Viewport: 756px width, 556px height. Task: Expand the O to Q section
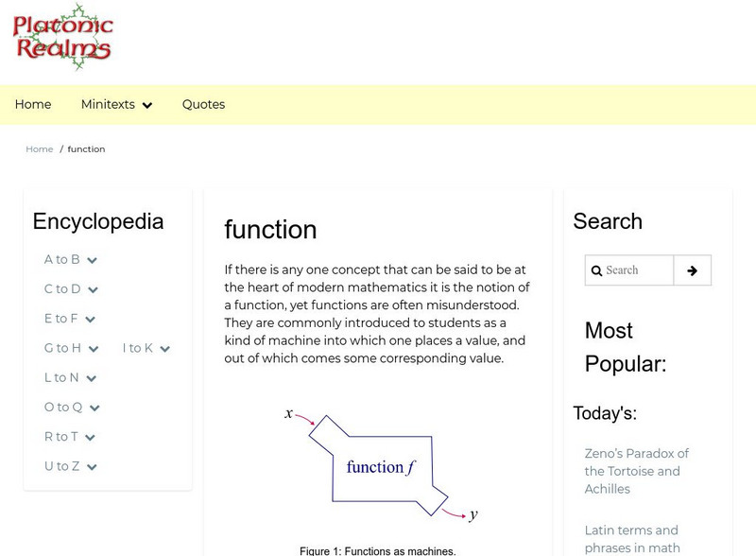tap(72, 408)
